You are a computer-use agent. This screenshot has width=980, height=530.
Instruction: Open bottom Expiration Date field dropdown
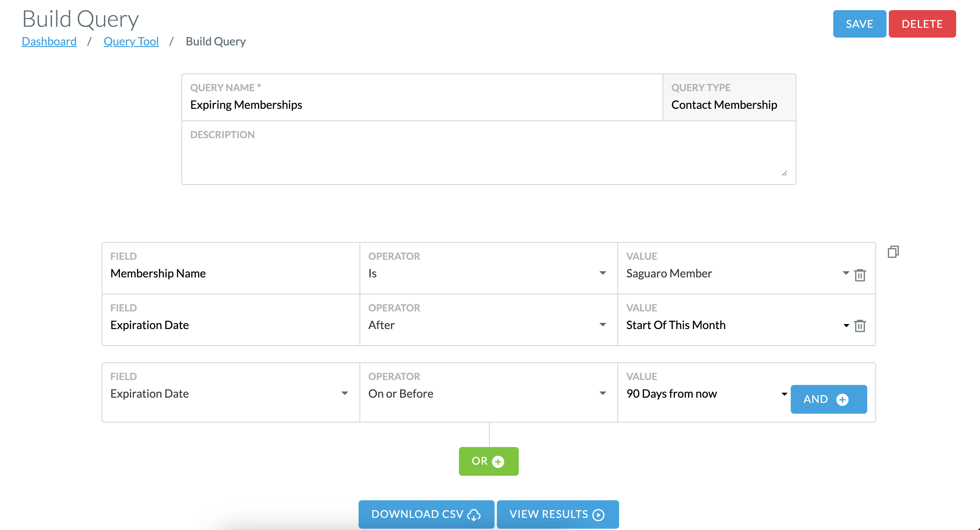[345, 393]
